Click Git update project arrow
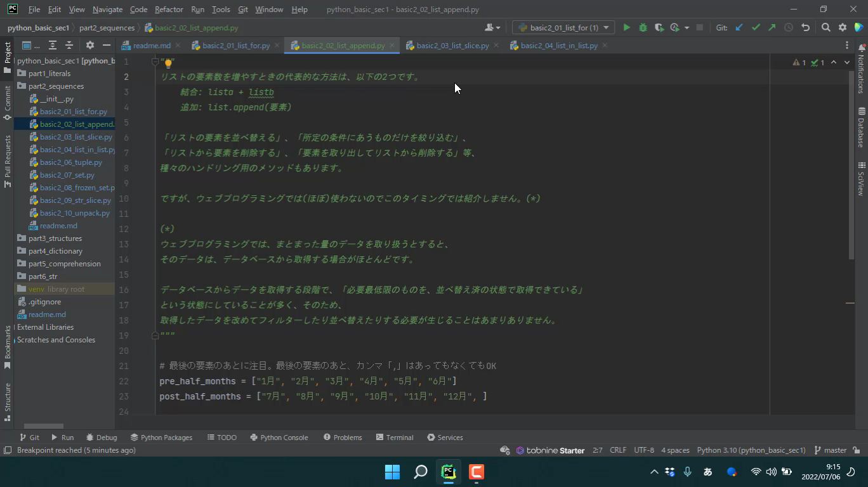The image size is (868, 487). 739,28
